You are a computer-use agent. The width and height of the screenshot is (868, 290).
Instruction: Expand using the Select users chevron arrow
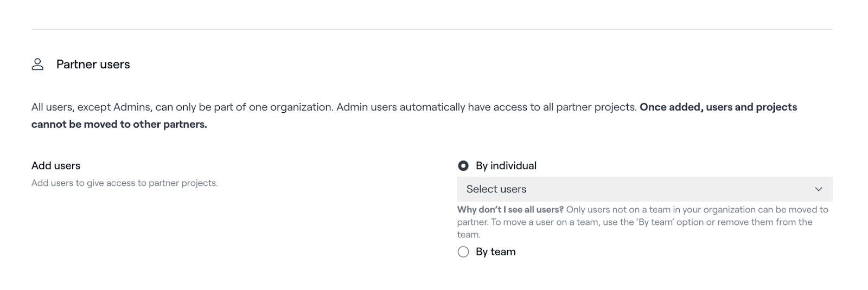[x=819, y=189]
